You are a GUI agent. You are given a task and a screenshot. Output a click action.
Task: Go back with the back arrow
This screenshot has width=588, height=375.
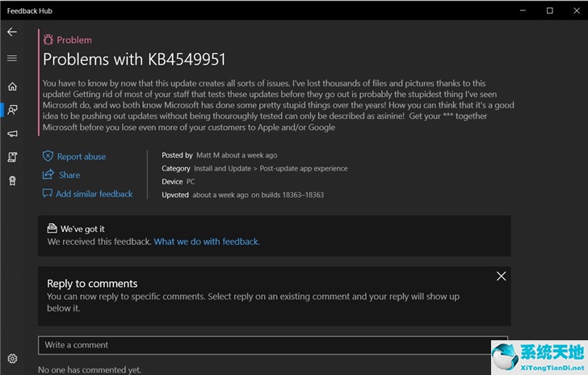[12, 32]
